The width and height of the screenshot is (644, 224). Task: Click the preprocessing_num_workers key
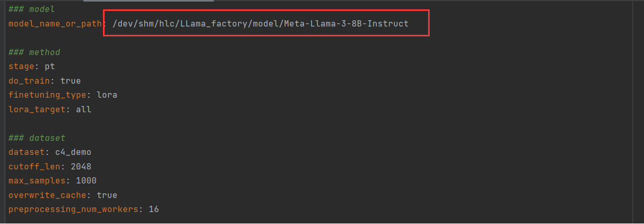click(73, 209)
